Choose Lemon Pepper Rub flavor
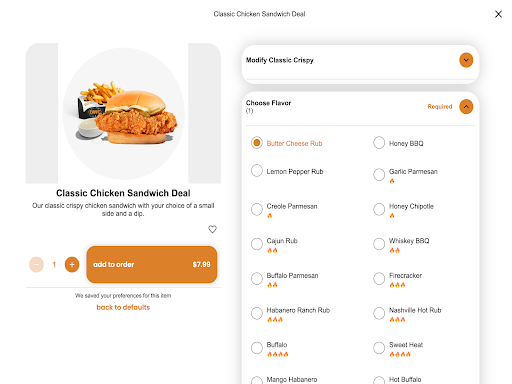 [257, 171]
